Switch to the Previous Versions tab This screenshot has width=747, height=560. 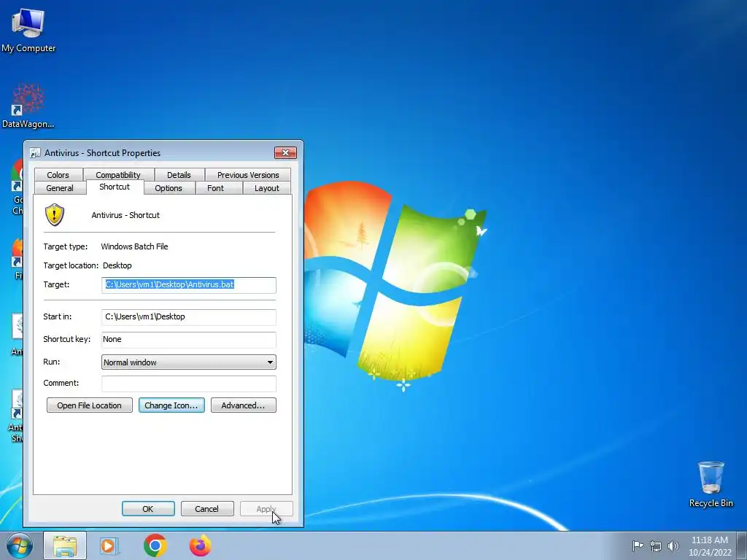(248, 175)
